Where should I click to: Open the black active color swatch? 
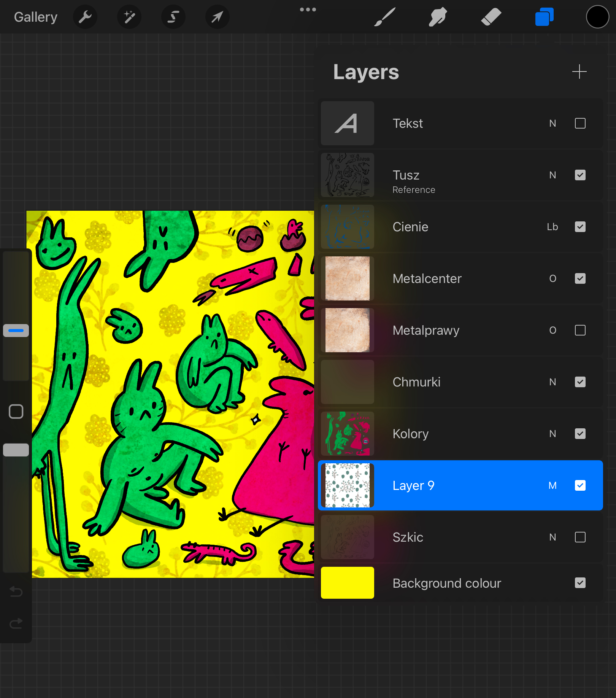pyautogui.click(x=597, y=17)
